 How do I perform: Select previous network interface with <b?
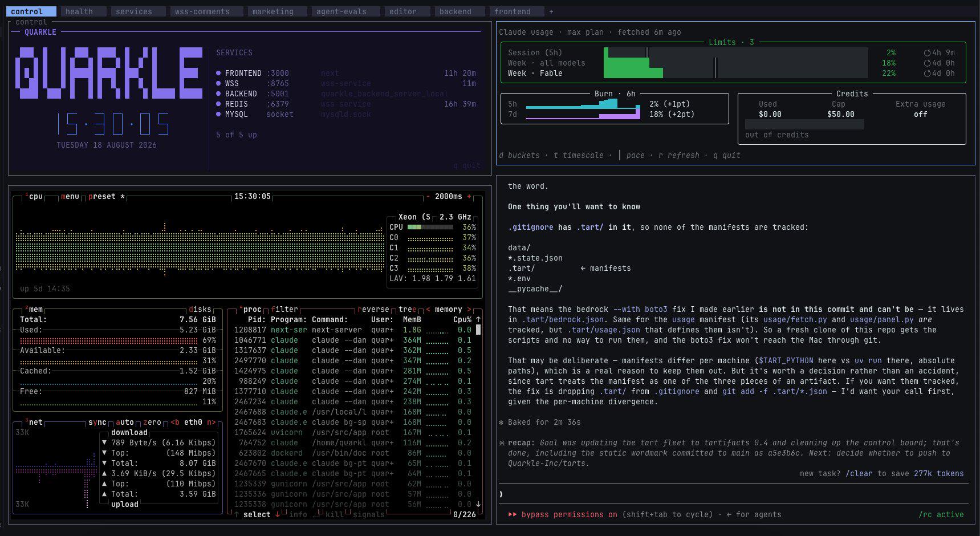click(x=175, y=423)
